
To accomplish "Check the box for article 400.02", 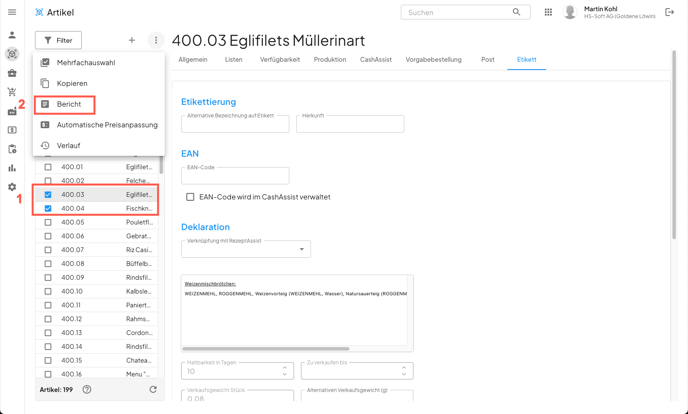I will 48,181.
